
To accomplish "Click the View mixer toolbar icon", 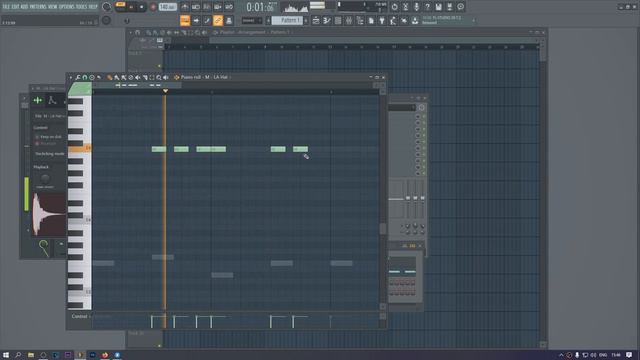I will pyautogui.click(x=349, y=20).
